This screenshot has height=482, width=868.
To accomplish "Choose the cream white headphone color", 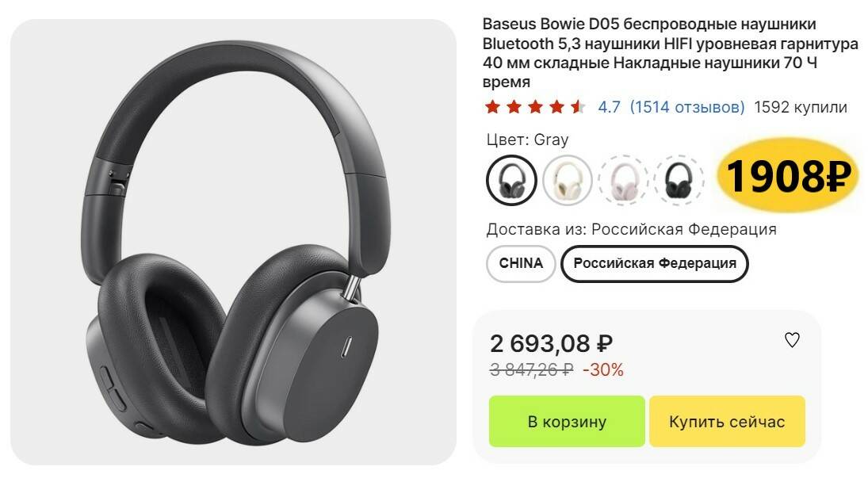I will (568, 181).
